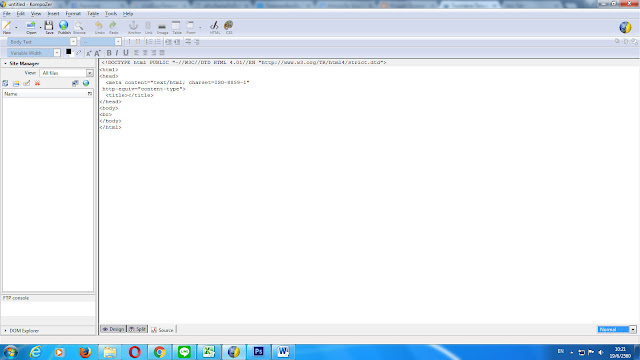This screenshot has height=360, width=640.
Task: Insert an Image via toolbar icon
Action: click(162, 27)
